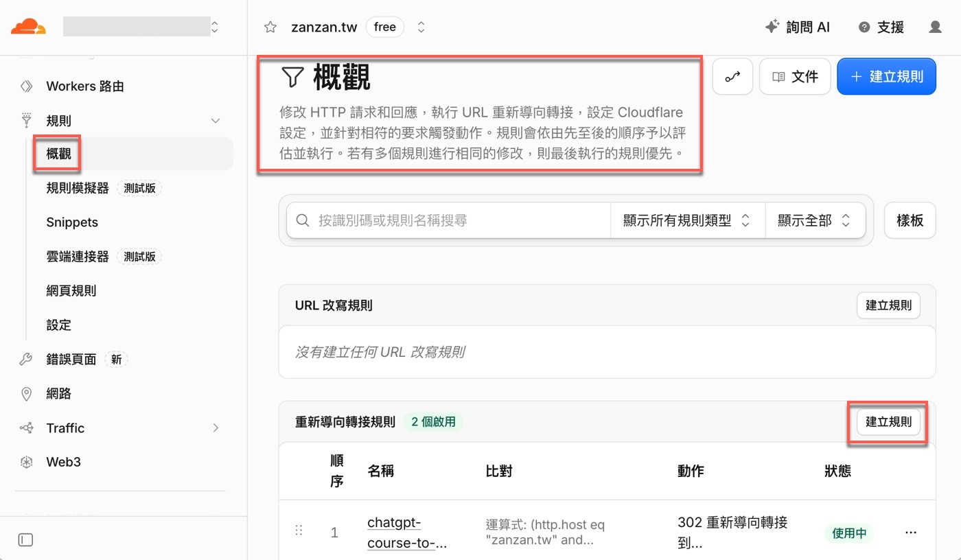The height and width of the screenshot is (560, 961).
Task: Click the Web3 cube icon
Action: coord(26,463)
